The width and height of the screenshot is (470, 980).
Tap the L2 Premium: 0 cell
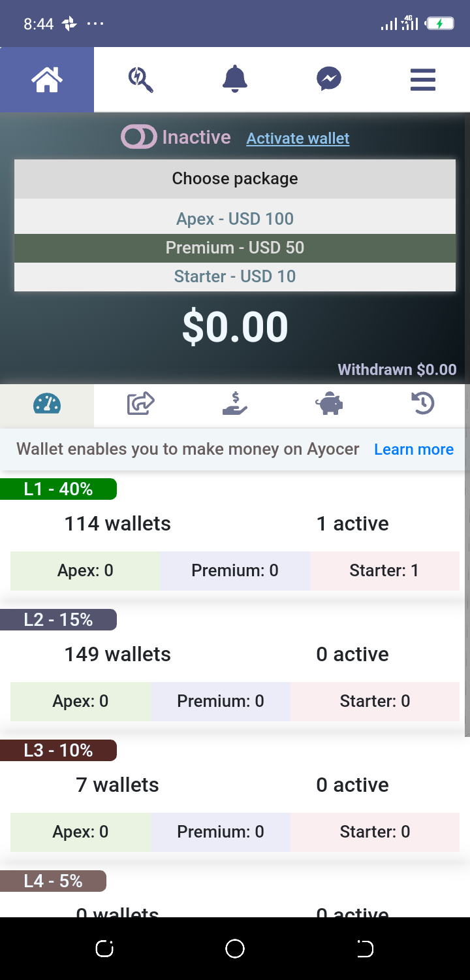(221, 701)
